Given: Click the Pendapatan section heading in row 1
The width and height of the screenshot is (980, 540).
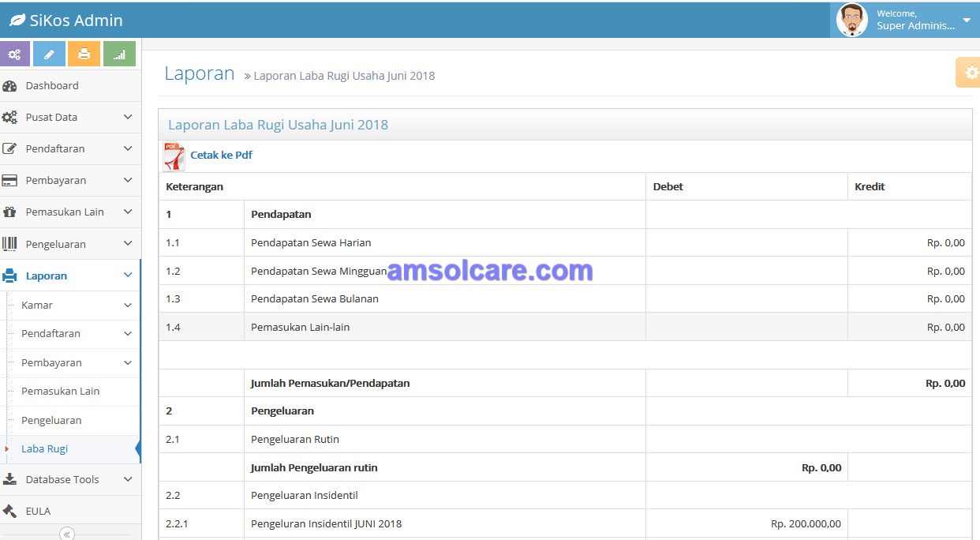Looking at the screenshot, I should (281, 215).
